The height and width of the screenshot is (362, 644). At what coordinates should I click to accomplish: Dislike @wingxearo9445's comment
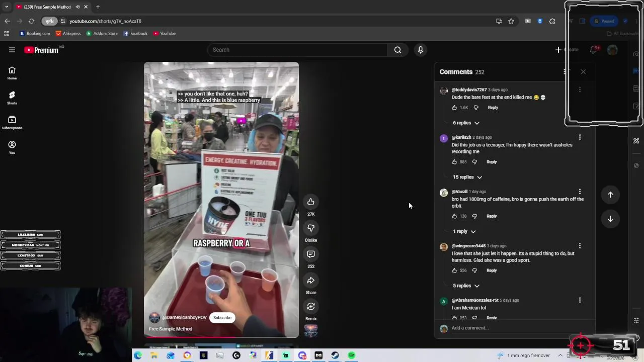[x=474, y=270]
